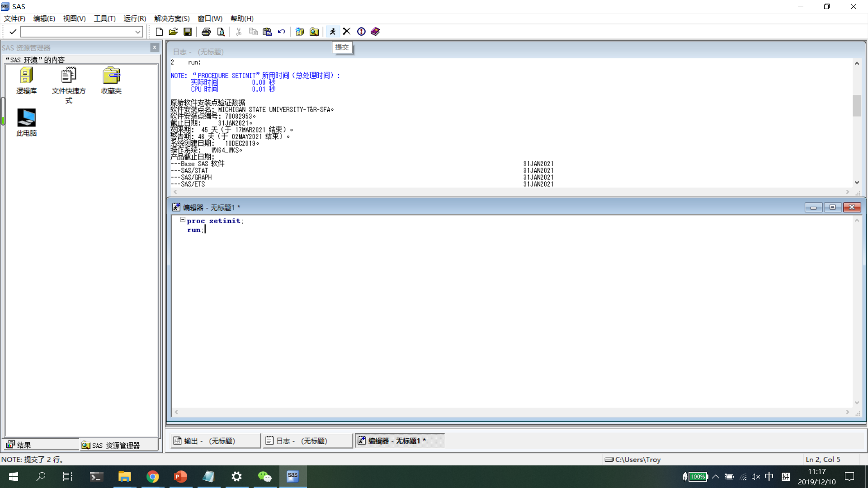Click the SAS taskbar icon in system tray
This screenshot has width=868, height=488.
click(292, 476)
